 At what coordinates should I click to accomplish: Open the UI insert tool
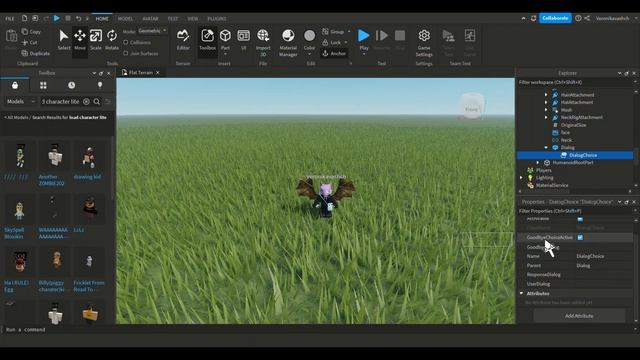tap(244, 40)
